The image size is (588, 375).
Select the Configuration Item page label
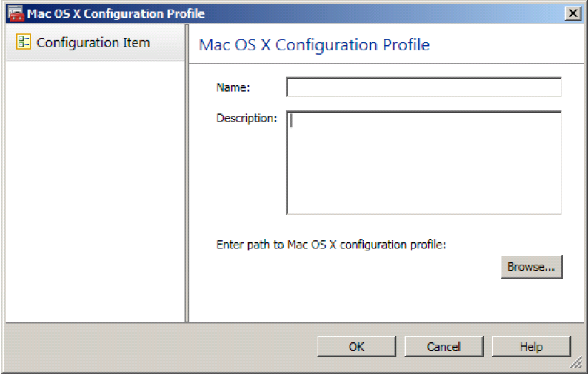point(93,43)
